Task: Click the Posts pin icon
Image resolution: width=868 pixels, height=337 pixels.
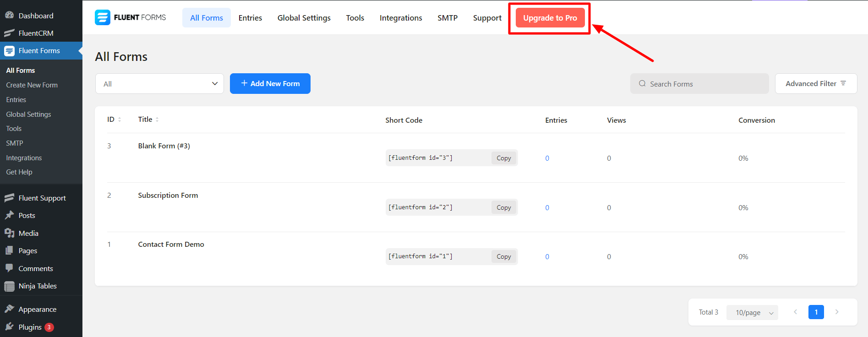Action: pos(9,215)
